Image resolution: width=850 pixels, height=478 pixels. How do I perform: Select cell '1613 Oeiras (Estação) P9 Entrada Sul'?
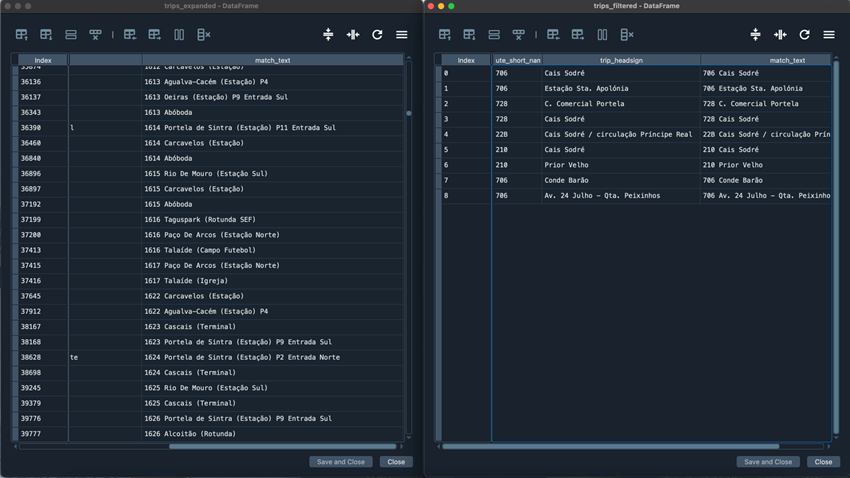pos(273,97)
